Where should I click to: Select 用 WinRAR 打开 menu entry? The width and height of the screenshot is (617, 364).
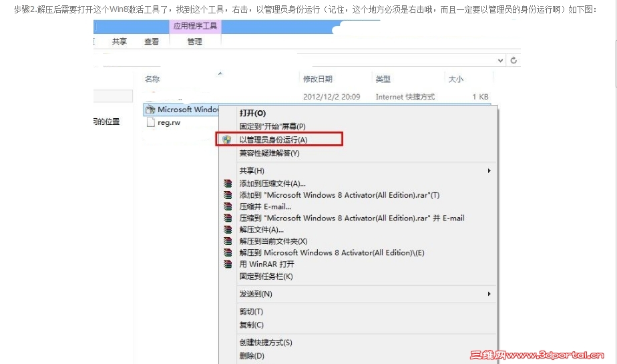[x=267, y=264]
